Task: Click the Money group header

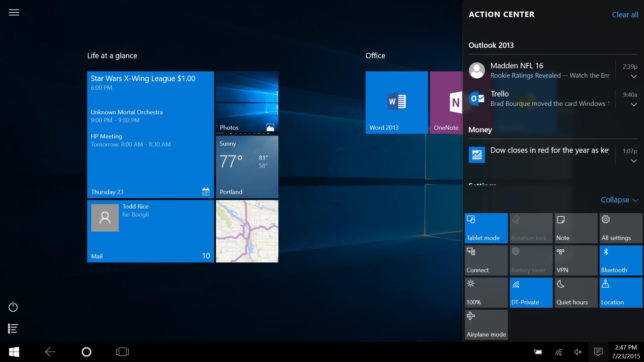Action: 480,130
